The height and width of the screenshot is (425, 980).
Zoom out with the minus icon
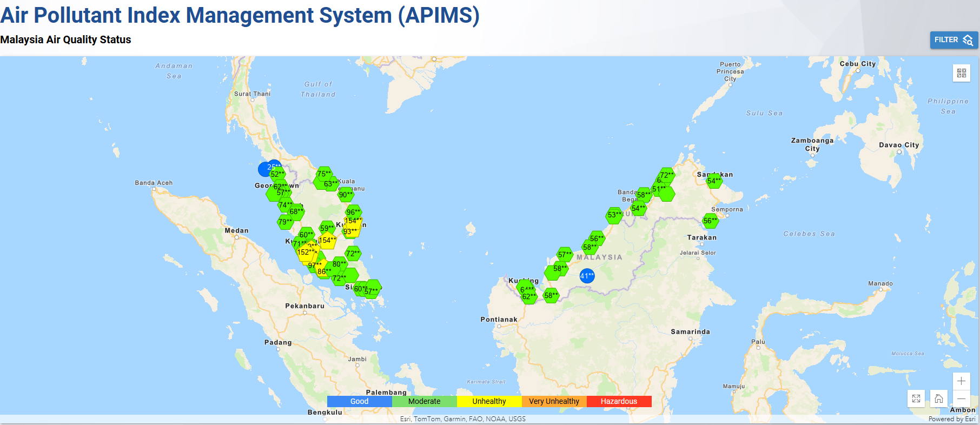point(961,399)
